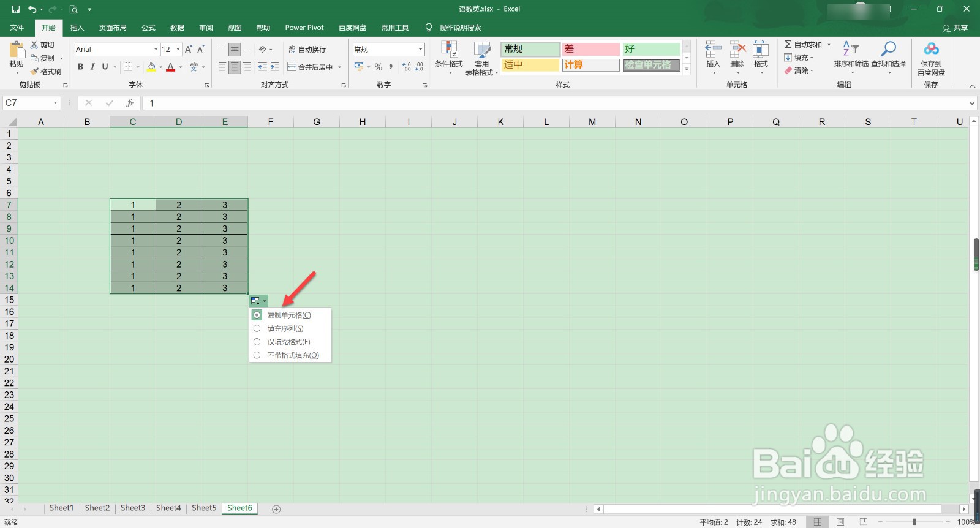Screen dimensions: 980x528
Task: Open the number format dropdown (常规)
Action: (x=420, y=49)
